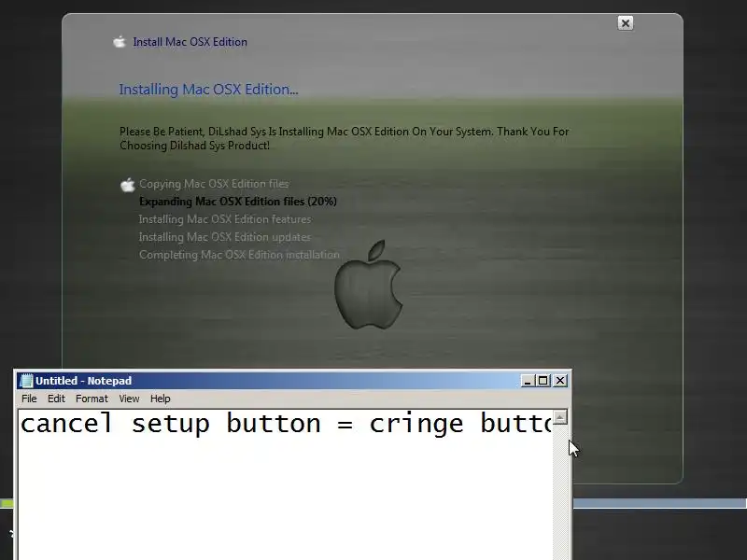Open the Notepad File menu
747x560 pixels.
29,399
